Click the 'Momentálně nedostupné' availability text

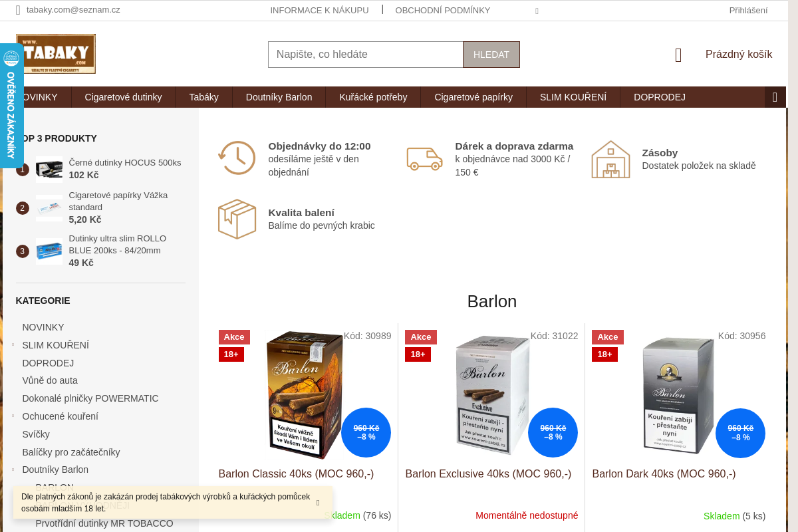(527, 515)
